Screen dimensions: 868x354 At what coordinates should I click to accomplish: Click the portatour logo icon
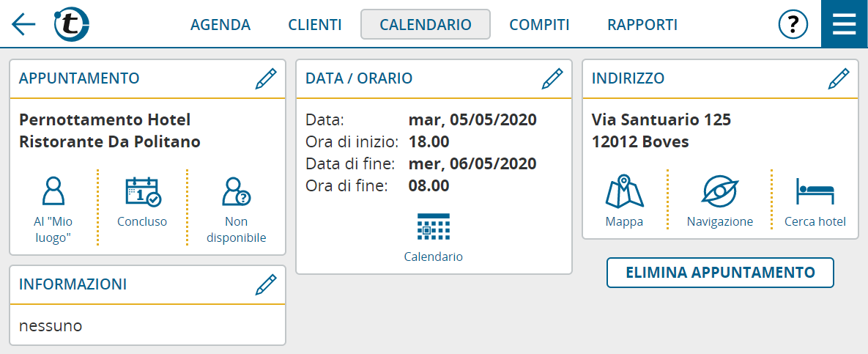click(71, 24)
